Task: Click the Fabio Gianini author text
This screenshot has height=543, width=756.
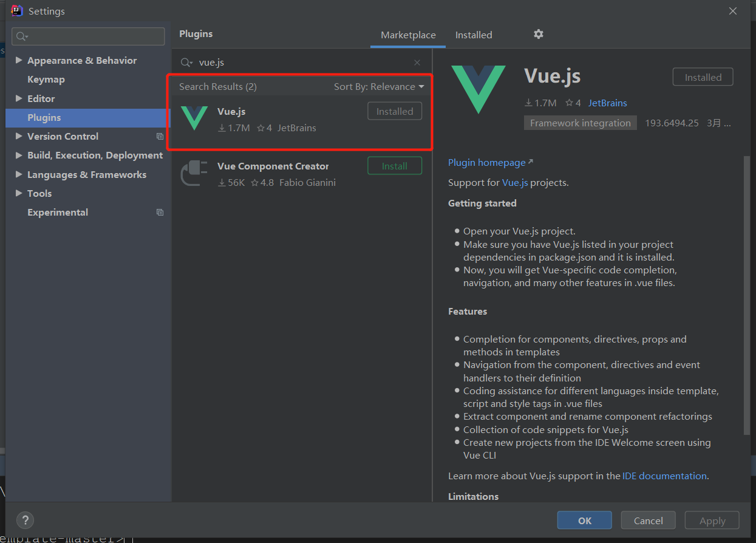Action: pyautogui.click(x=307, y=182)
